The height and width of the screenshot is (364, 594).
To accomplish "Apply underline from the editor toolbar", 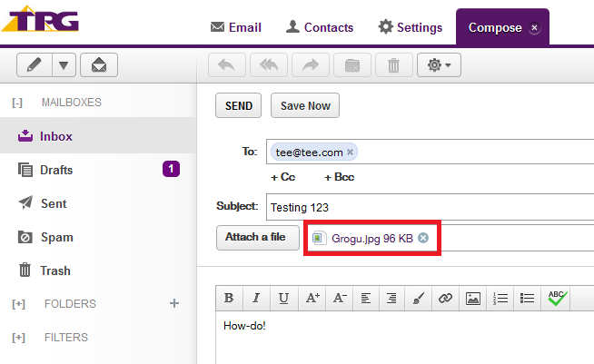I will tap(283, 298).
